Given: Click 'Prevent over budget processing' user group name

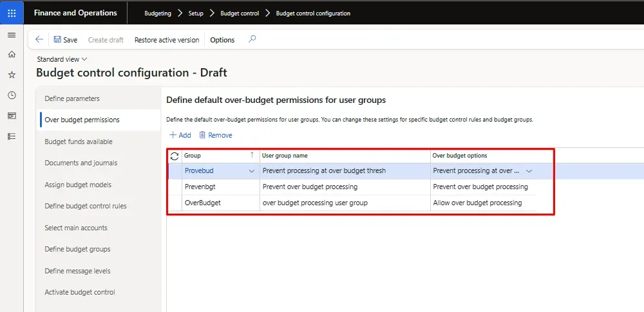Looking at the screenshot, I should pos(345,187).
